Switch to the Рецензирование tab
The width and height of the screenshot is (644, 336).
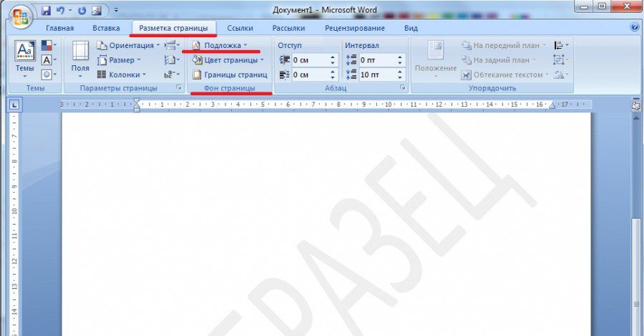(355, 28)
